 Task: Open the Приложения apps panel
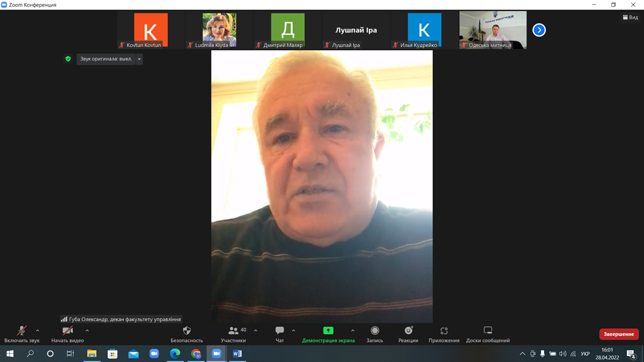tap(444, 334)
